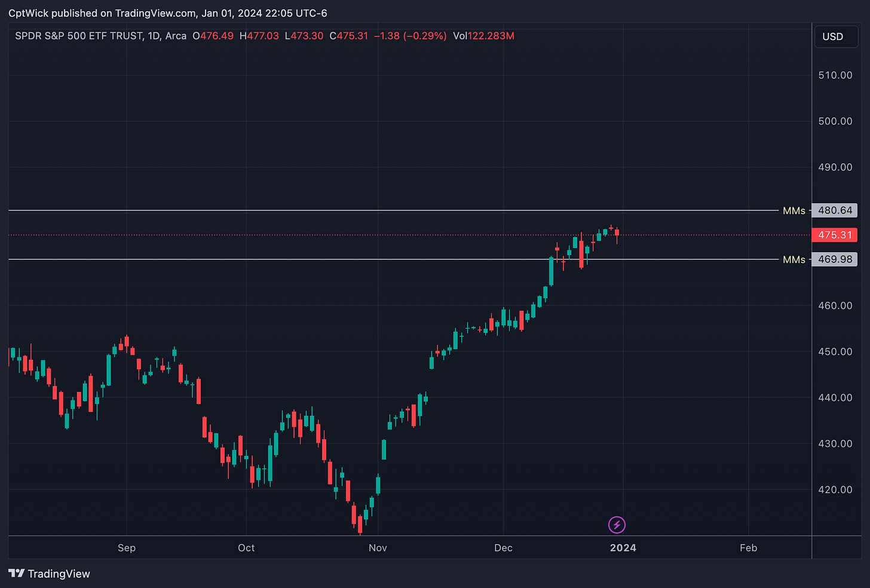The image size is (870, 588).
Task: Click the open value O476.49
Action: [x=213, y=36]
